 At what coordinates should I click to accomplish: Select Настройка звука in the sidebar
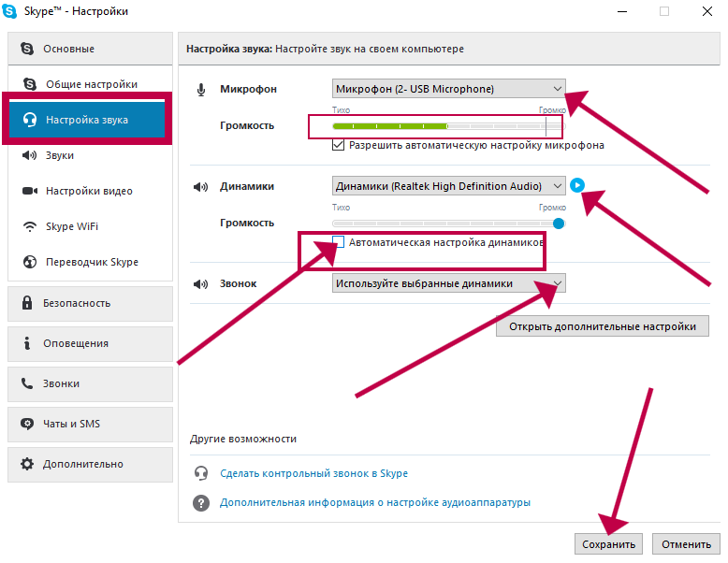coord(87,120)
